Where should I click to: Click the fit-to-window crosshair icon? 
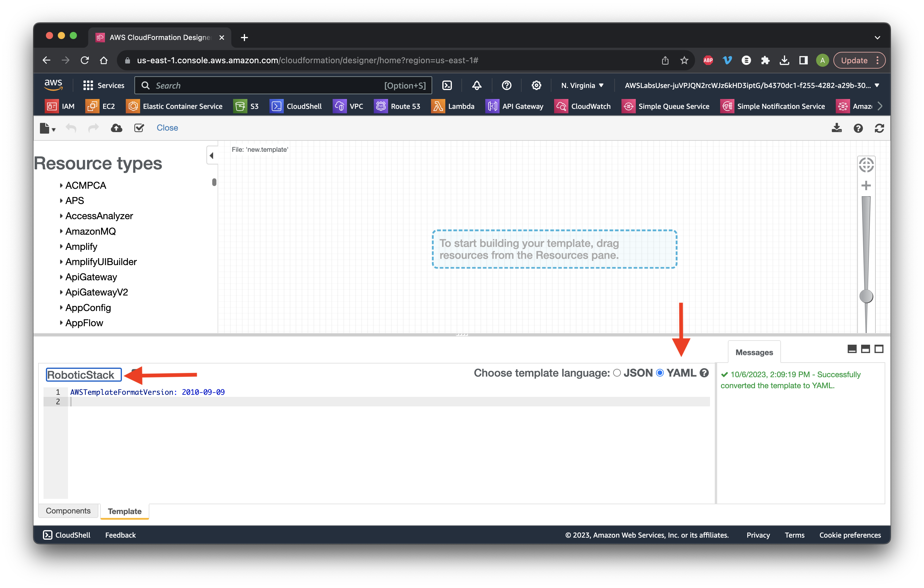tap(866, 165)
